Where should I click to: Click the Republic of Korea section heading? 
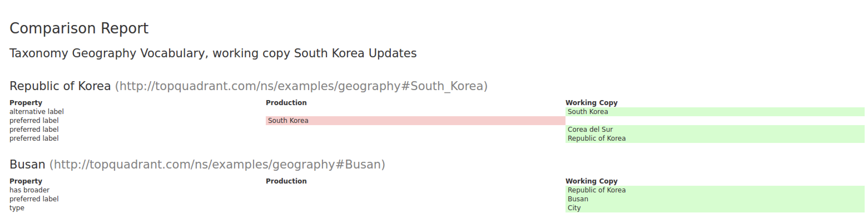(x=60, y=86)
